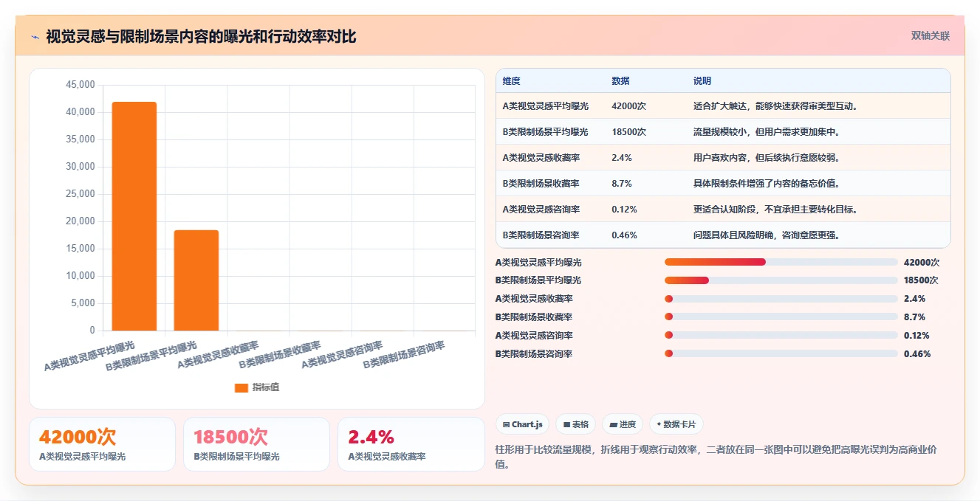Click description 具体限制条件增强了内容的备忘价值。
980x501 pixels.
767,184
